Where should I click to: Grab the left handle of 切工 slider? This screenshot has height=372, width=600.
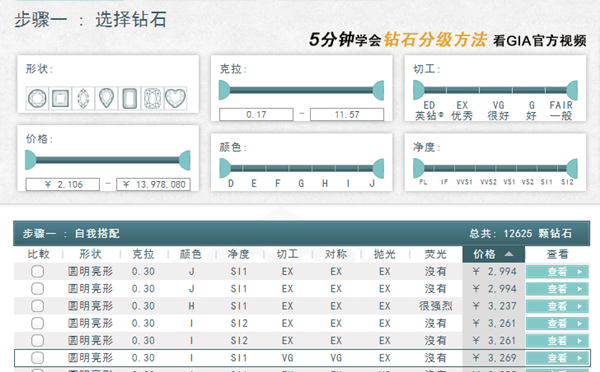point(418,90)
